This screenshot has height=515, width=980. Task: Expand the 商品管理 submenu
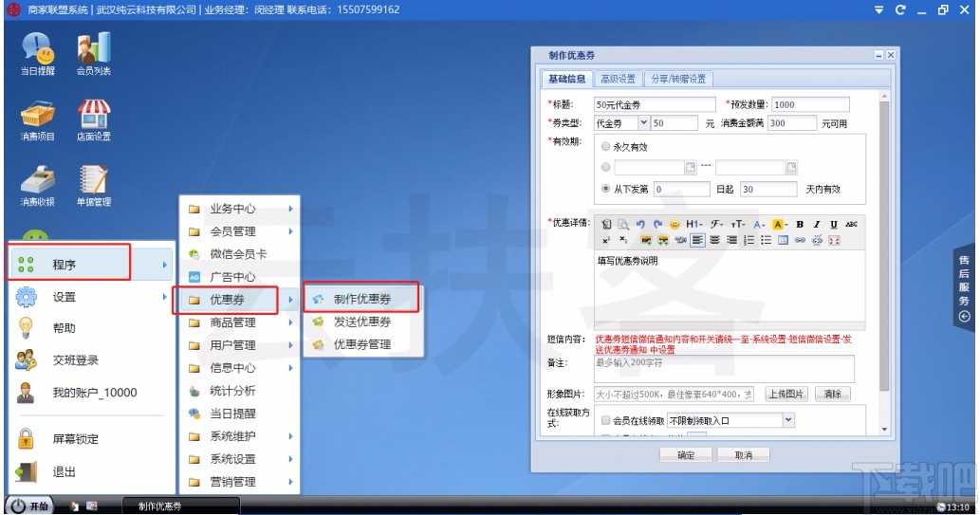[x=240, y=322]
